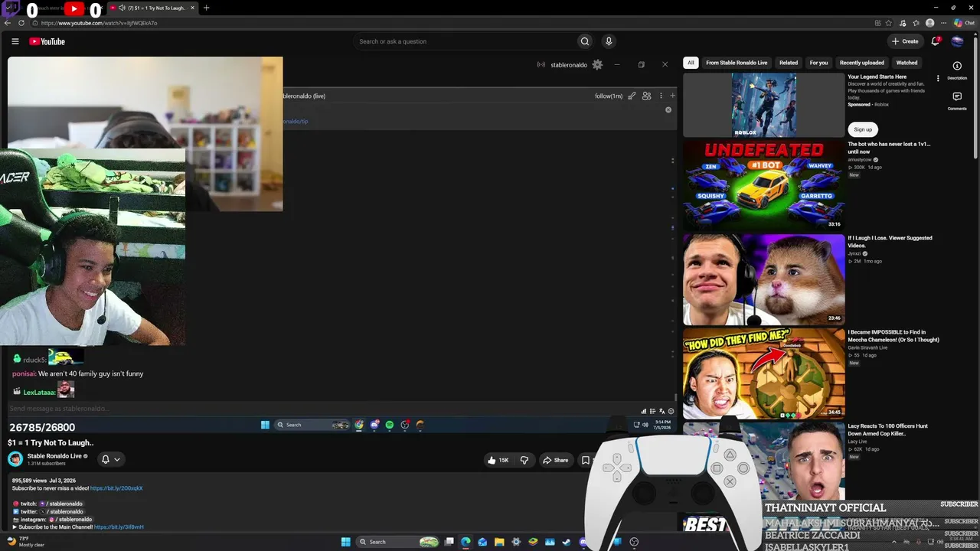Focus the YouTube search box
This screenshot has width=980, height=551.
pyautogui.click(x=465, y=41)
